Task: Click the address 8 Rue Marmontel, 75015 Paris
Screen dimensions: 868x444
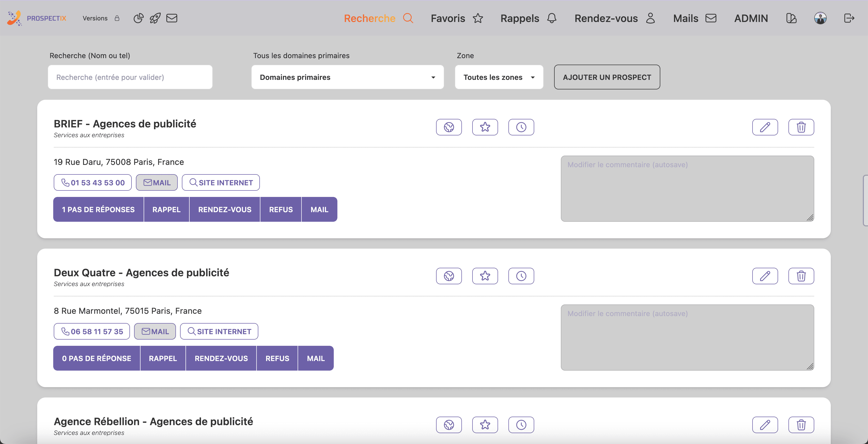Action: (128, 311)
